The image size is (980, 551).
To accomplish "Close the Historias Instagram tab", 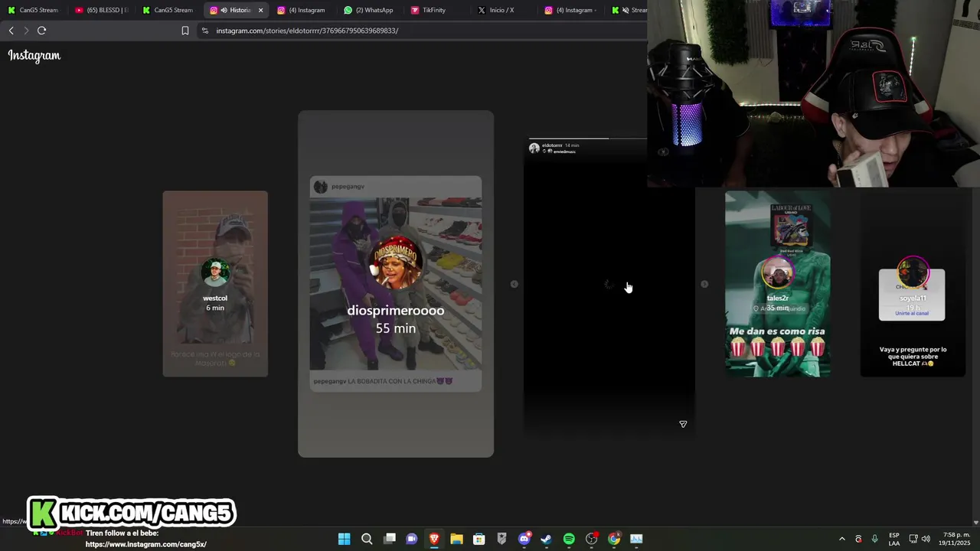I will click(x=261, y=10).
